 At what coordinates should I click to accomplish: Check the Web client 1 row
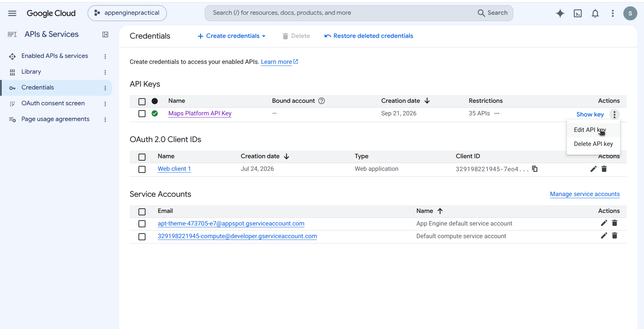pos(142,169)
